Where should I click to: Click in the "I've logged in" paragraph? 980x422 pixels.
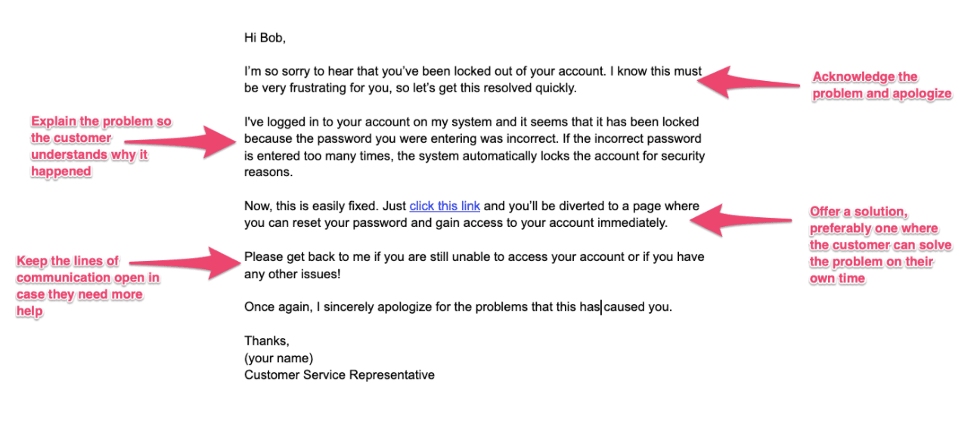474,147
